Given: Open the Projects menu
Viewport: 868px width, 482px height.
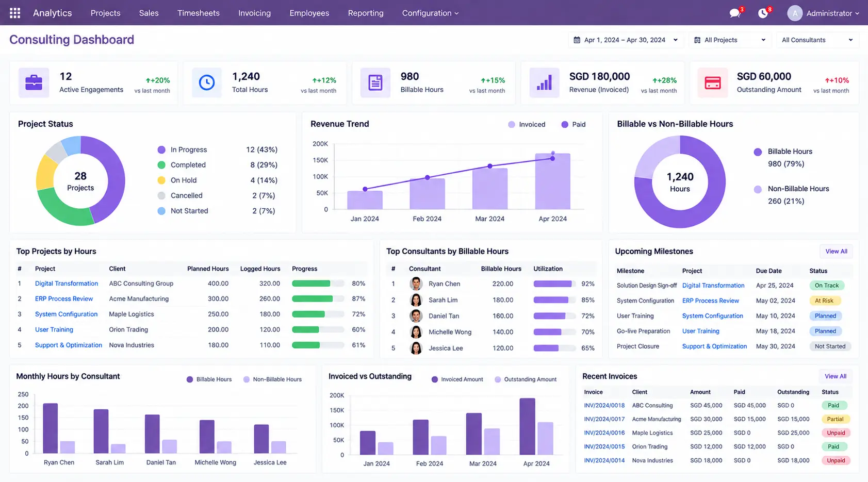Looking at the screenshot, I should tap(105, 13).
